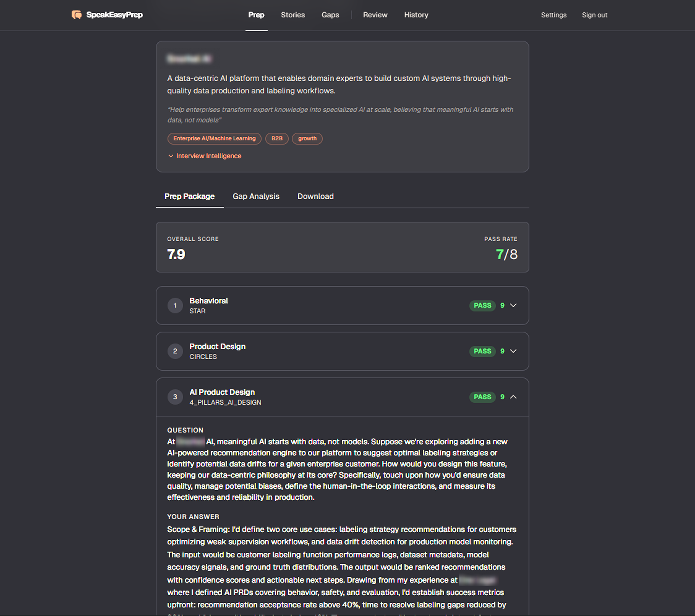Open the Download tab
The width and height of the screenshot is (695, 616).
pos(315,196)
